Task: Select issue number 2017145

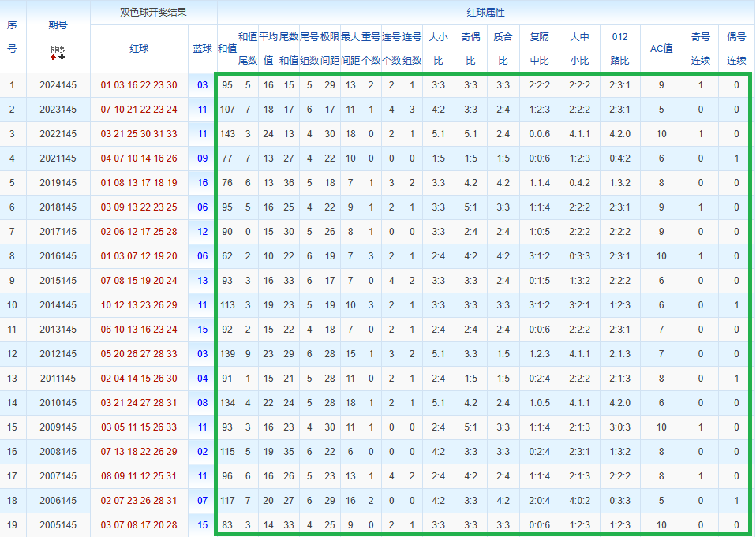Action: point(58,232)
